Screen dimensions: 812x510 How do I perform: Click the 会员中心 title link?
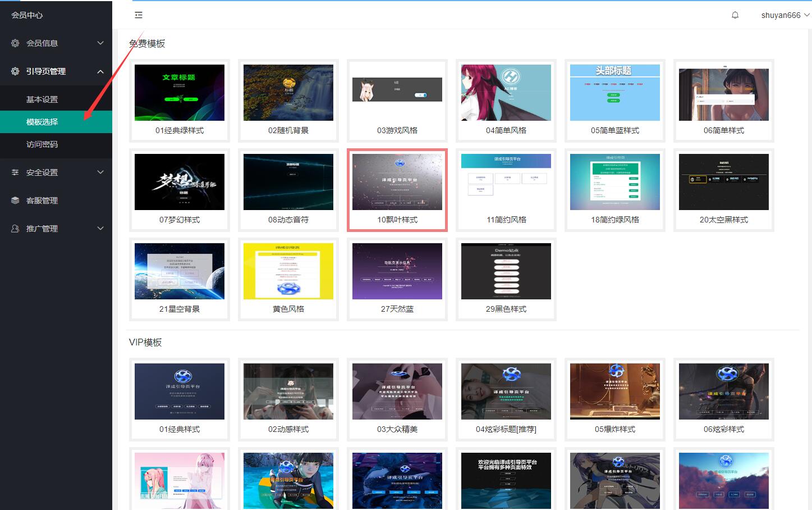pyautogui.click(x=27, y=15)
